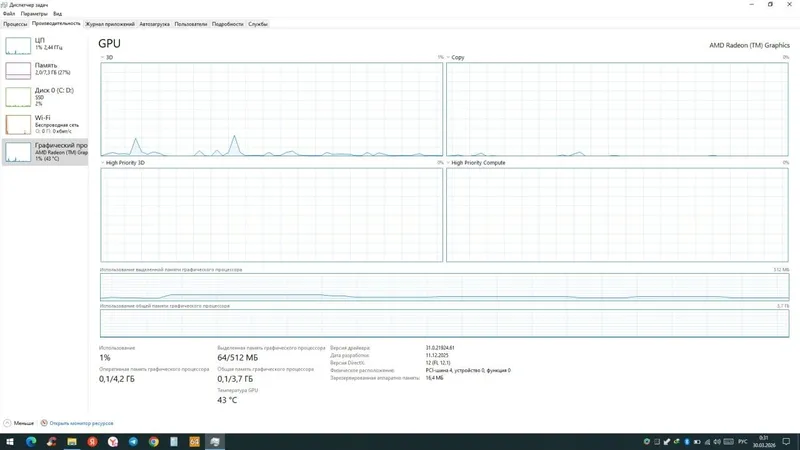Click the Bluetooth tray icon
This screenshot has width=800, height=450.
click(x=687, y=442)
